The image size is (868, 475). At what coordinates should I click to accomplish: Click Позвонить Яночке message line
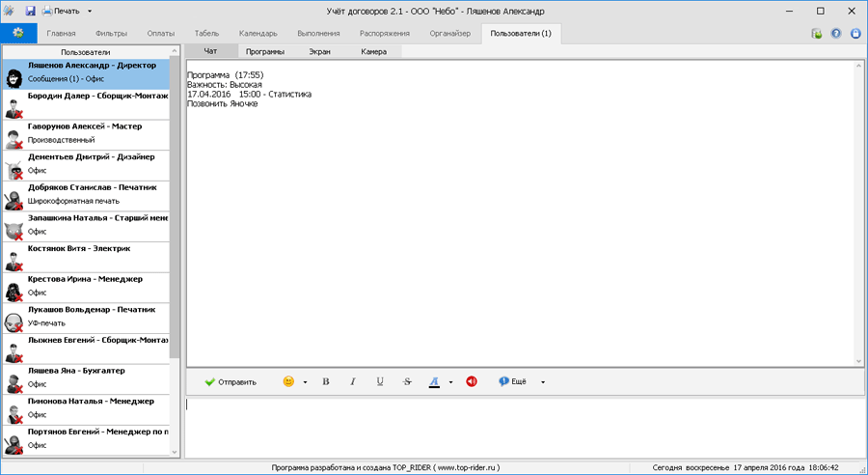point(222,104)
